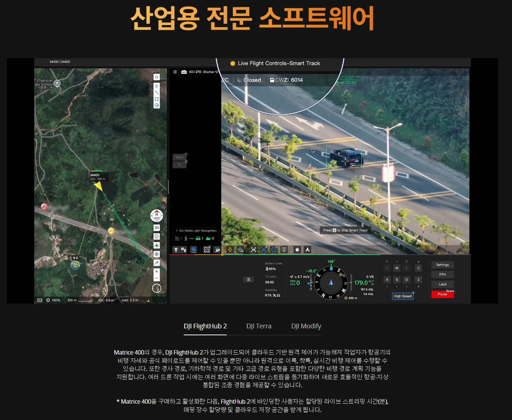Click the Z descend flight key

(418, 280)
